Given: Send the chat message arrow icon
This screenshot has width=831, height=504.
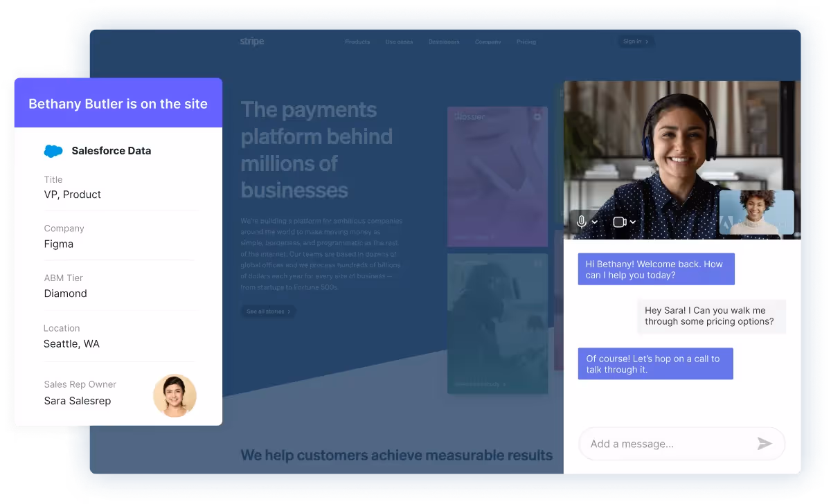Looking at the screenshot, I should [765, 444].
